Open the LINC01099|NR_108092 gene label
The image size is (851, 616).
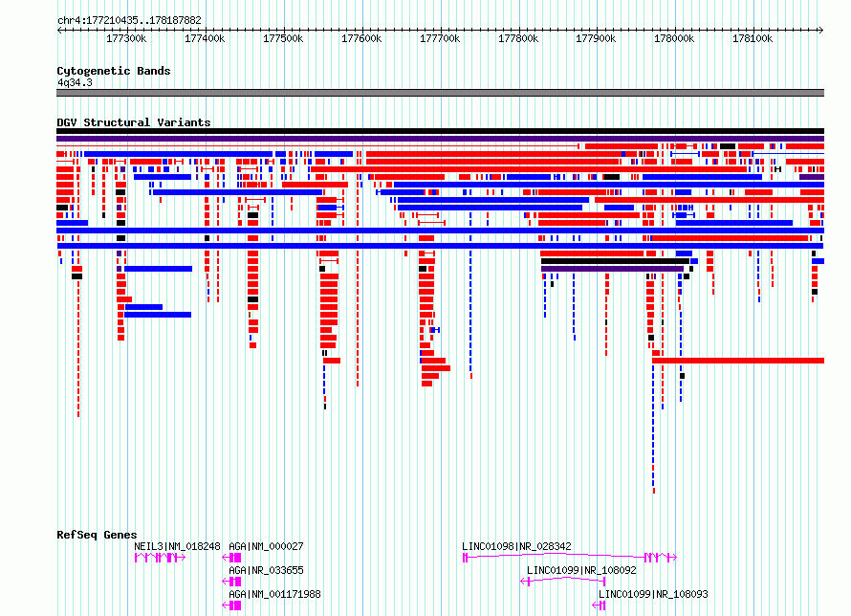coord(581,570)
